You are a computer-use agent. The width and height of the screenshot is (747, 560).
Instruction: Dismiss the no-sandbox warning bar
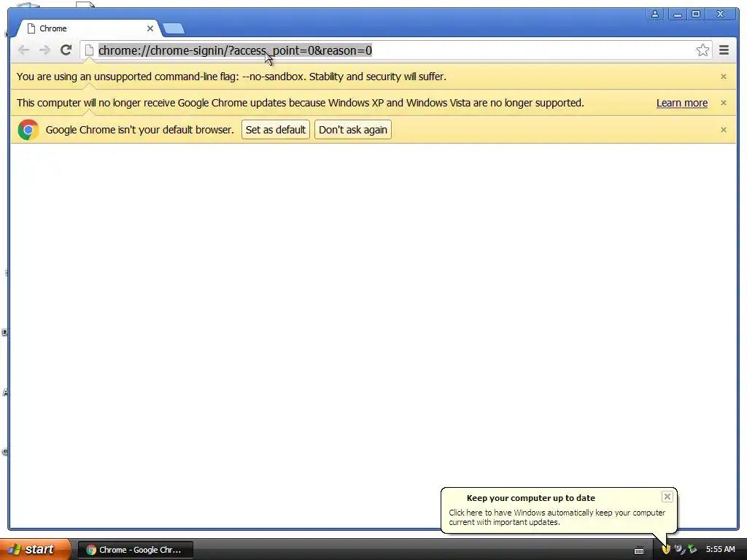pyautogui.click(x=723, y=77)
